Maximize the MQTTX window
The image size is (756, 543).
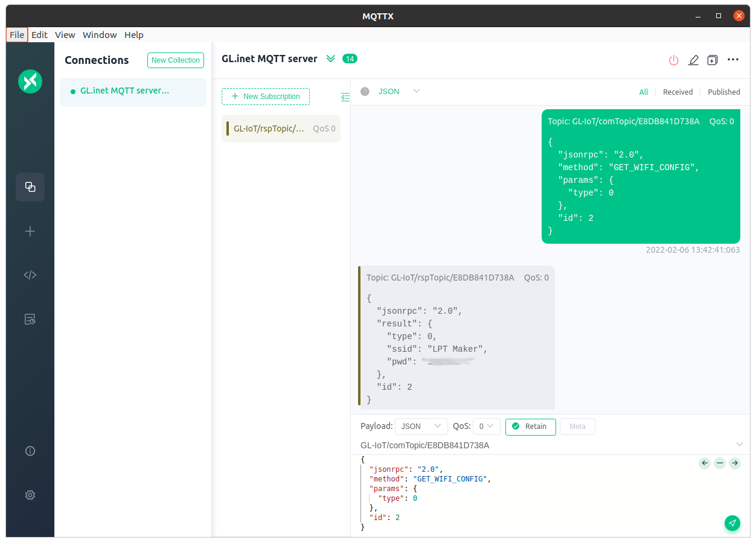(x=719, y=16)
